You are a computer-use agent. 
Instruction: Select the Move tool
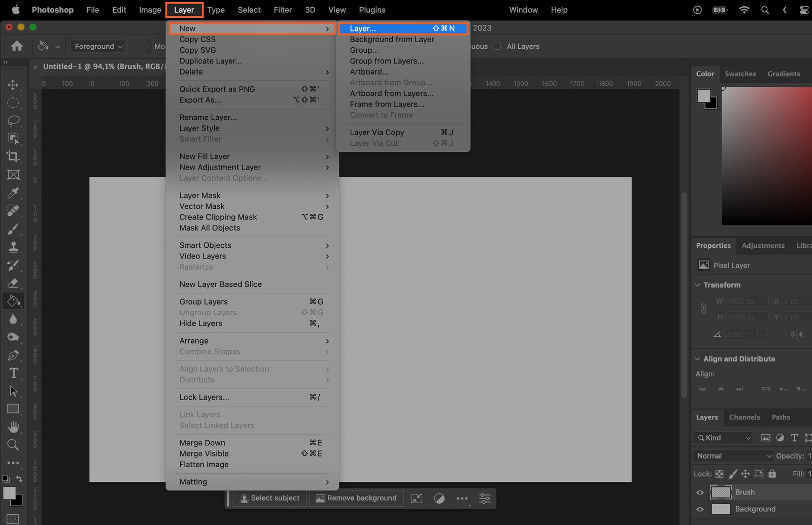(13, 85)
